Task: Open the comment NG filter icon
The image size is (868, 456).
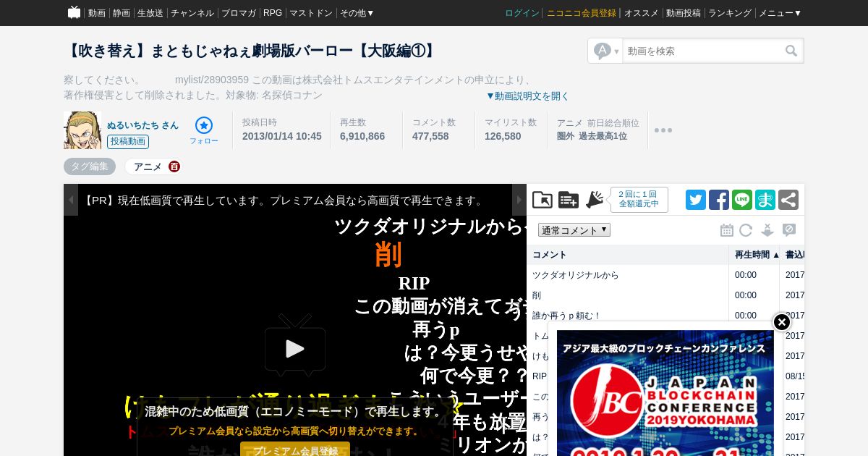Action: coord(789,230)
